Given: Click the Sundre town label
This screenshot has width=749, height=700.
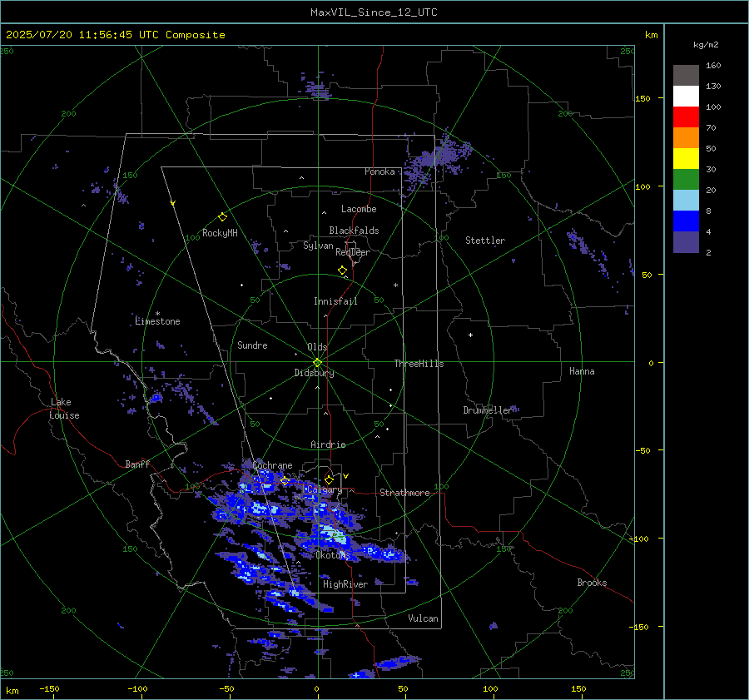Looking at the screenshot, I should pyautogui.click(x=252, y=345).
